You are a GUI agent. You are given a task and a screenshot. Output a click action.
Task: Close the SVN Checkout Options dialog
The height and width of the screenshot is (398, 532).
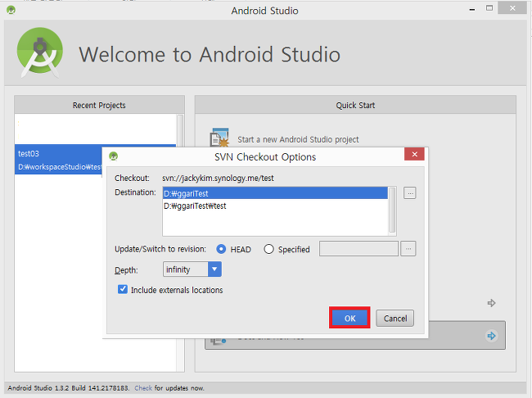click(414, 154)
